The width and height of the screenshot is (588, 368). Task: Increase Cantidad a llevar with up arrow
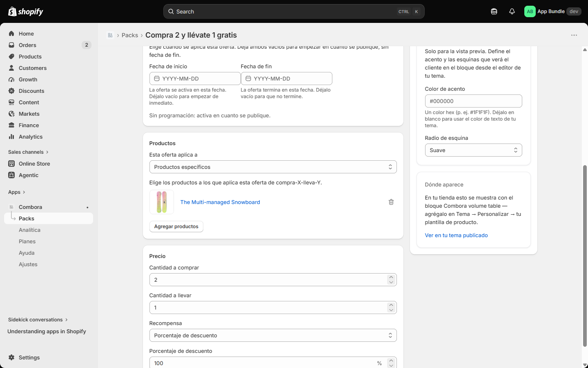[391, 305]
